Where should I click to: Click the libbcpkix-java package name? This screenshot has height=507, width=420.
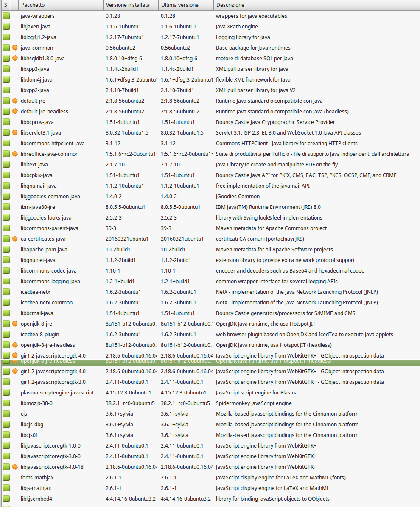(x=36, y=175)
